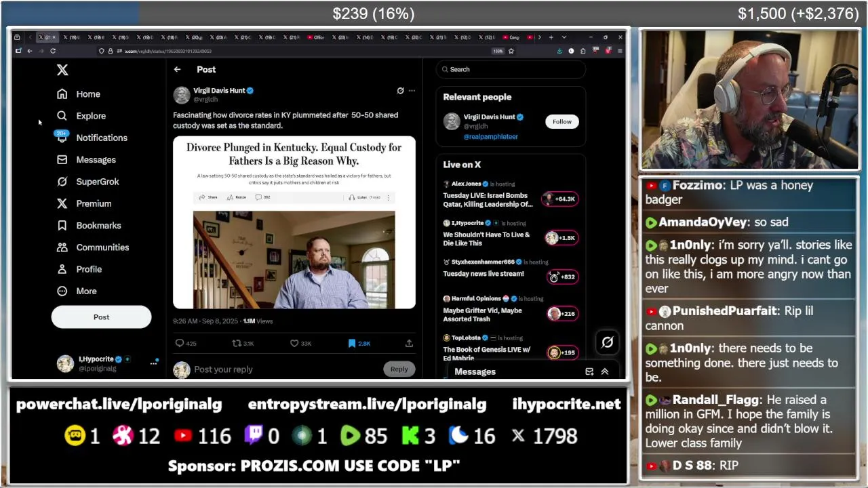
Task: Open Virgil Davis Hunt in Relevant people
Action: [490, 117]
